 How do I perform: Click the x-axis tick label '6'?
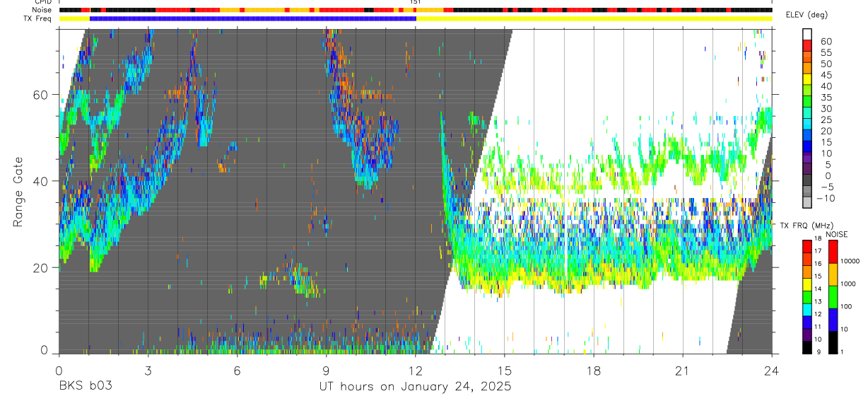pos(237,370)
